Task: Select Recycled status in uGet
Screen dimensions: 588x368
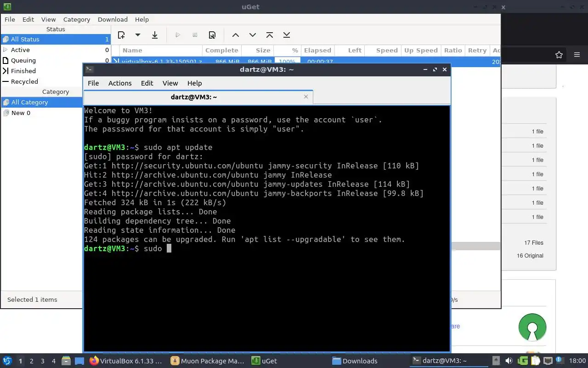Action: tap(41, 81)
